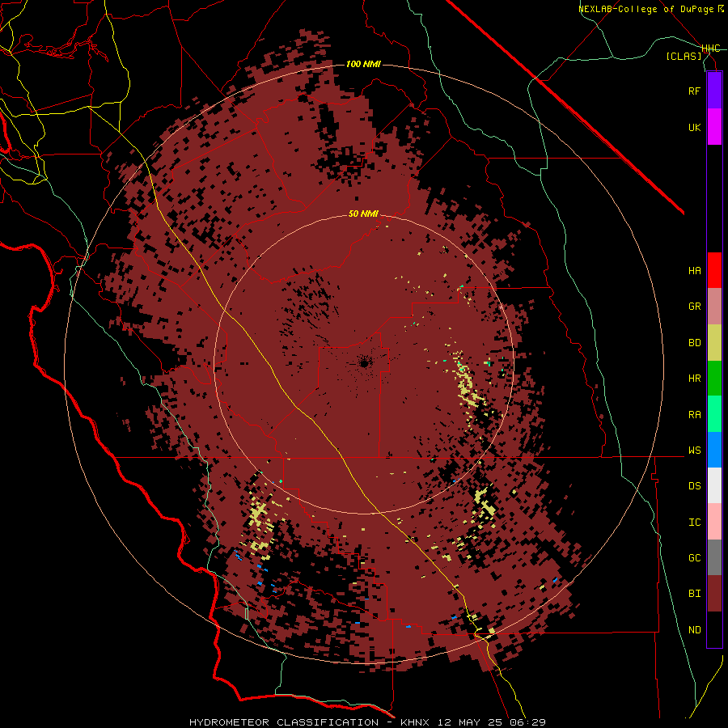
Task: Click the UK magenta legend swatch
Action: 714,127
